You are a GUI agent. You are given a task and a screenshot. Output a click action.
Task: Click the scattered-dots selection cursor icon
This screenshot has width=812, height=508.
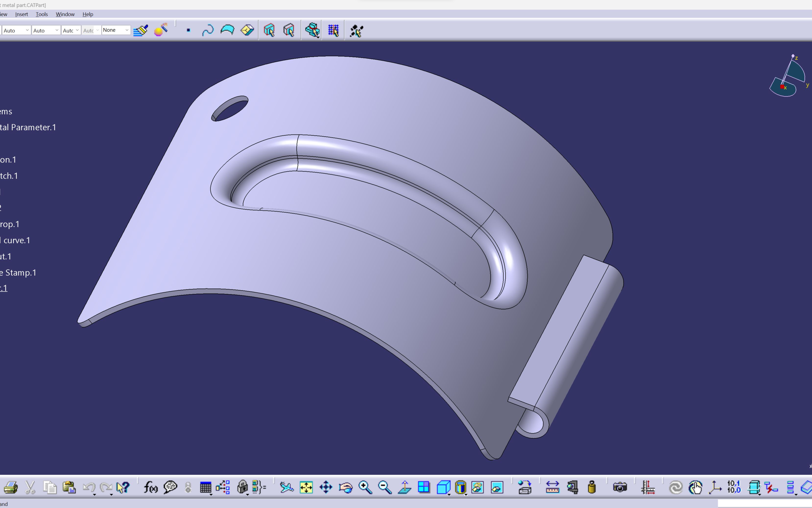356,31
